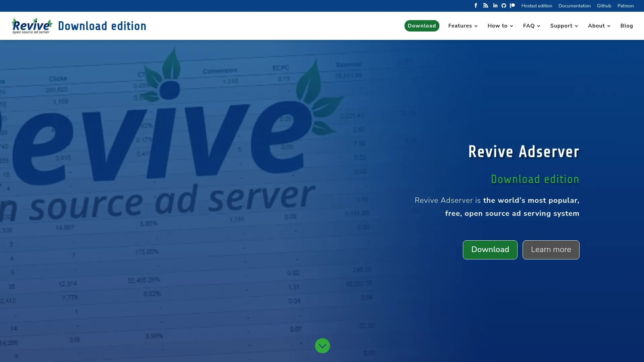The width and height of the screenshot is (644, 362).
Task: Expand the FAQ dropdown menu
Action: click(x=532, y=26)
